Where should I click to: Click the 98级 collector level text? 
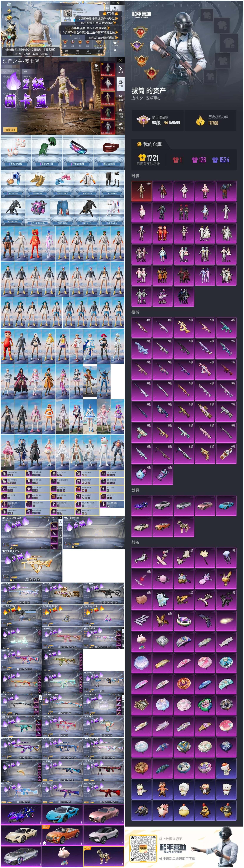click(156, 123)
